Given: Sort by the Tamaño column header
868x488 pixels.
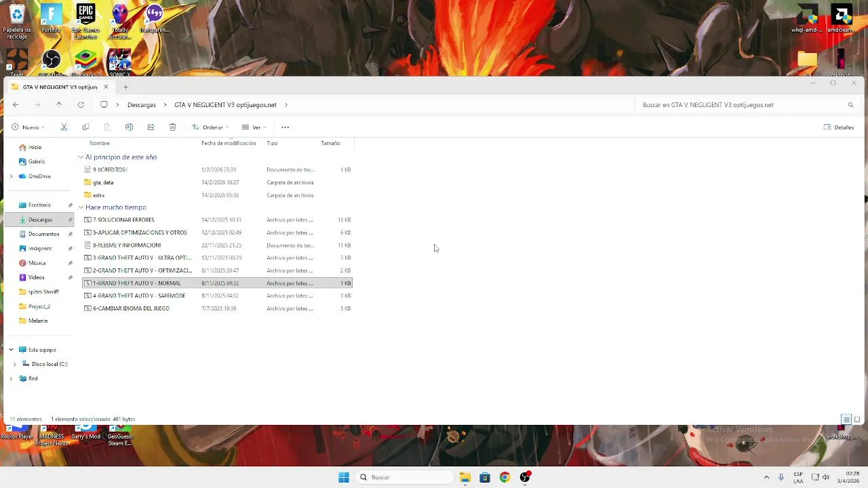Looking at the screenshot, I should click(330, 143).
